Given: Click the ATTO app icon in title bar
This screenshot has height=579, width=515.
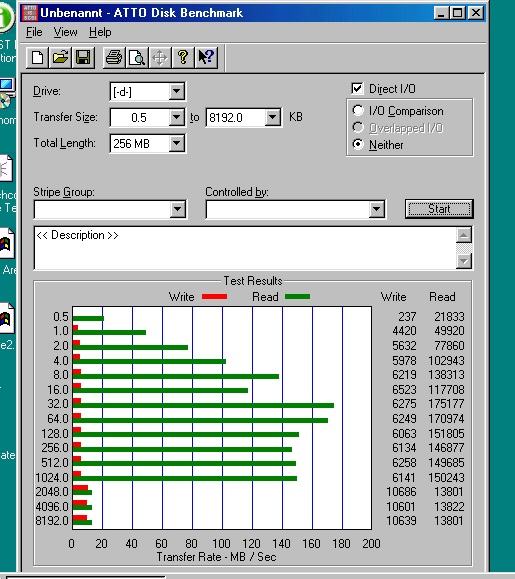Looking at the screenshot, I should (x=30, y=13).
